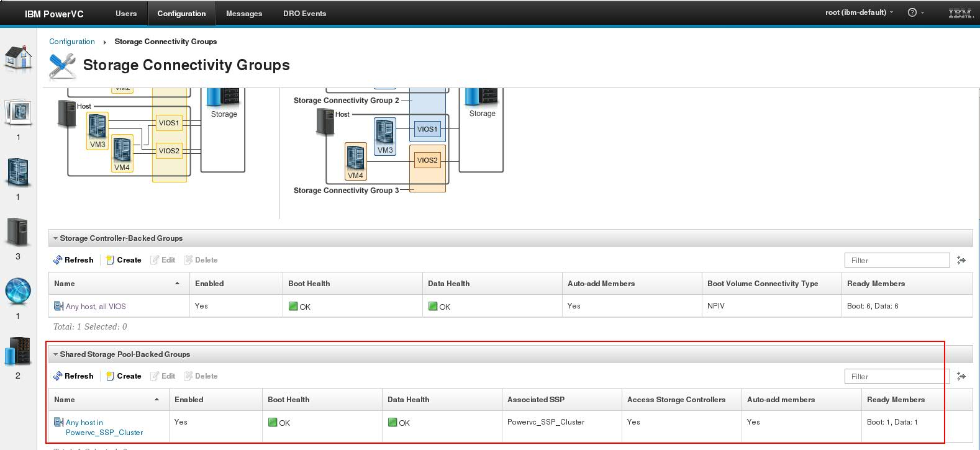Click the group icon beside 'Any host in Powervc_SSP_Cluster'
This screenshot has width=980, height=450.
point(59,422)
